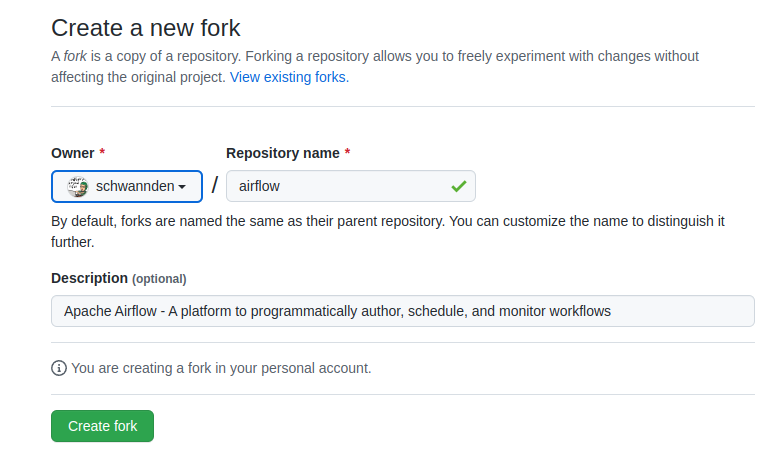Click the Owner field label
This screenshot has height=470, width=767.
tap(73, 153)
